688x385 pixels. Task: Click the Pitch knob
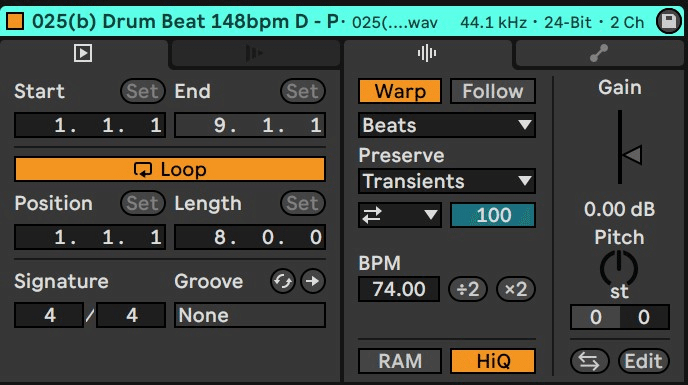619,268
